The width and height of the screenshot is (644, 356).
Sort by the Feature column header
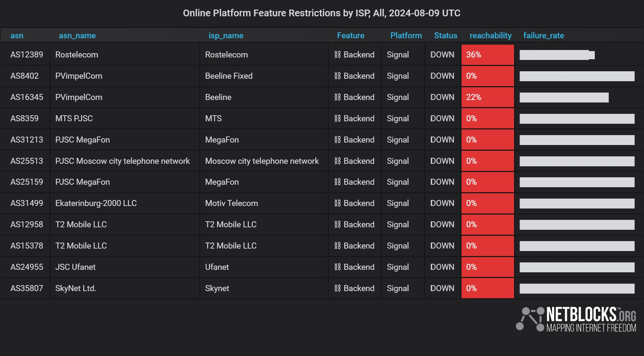(350, 35)
